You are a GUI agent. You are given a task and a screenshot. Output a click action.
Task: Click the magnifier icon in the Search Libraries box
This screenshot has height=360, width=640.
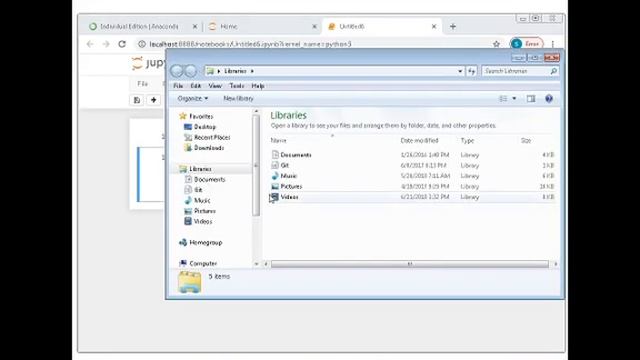coord(553,71)
